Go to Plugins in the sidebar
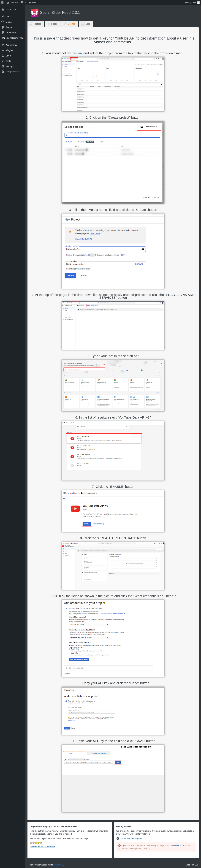 tap(12, 50)
